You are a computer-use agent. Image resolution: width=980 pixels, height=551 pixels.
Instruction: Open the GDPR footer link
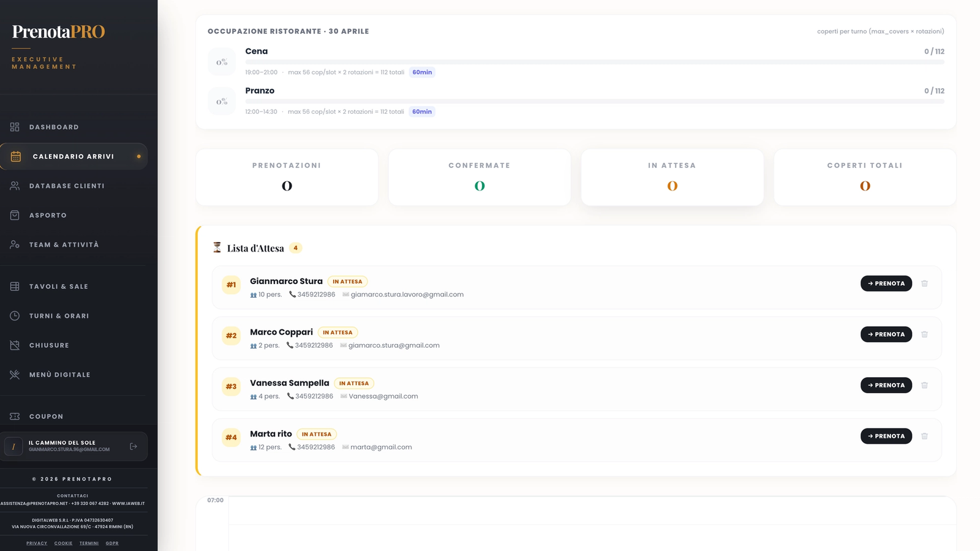coord(112,543)
